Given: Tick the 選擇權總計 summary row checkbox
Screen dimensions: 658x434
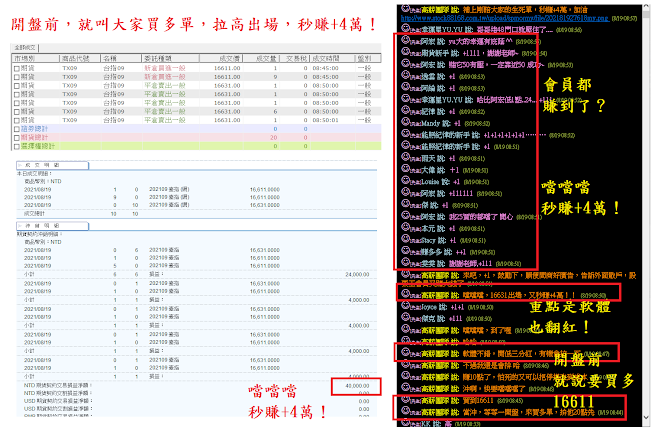Looking at the screenshot, I should 17,146.
